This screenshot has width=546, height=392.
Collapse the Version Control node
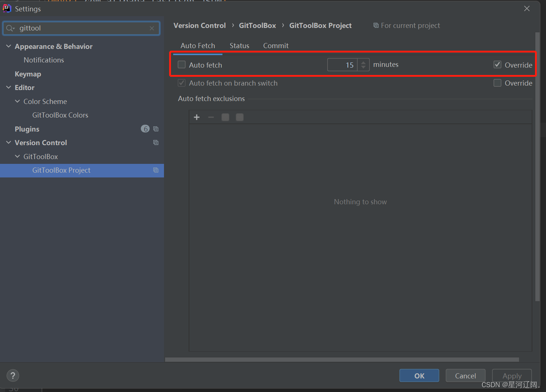point(8,143)
